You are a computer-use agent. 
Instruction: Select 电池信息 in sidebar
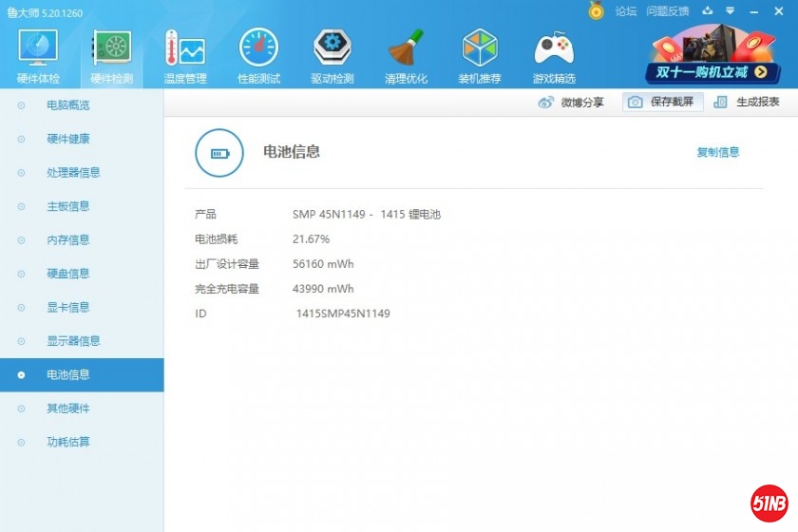tap(82, 374)
